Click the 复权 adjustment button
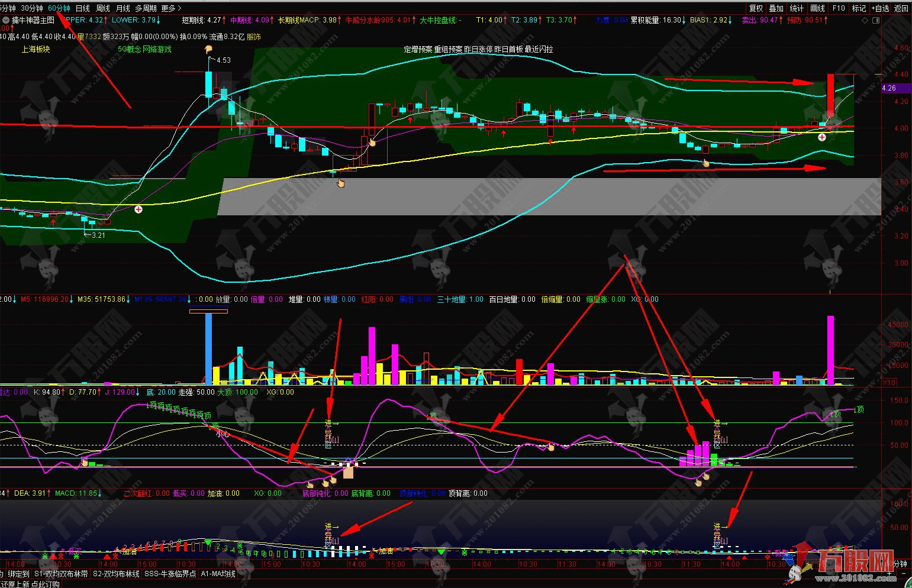Screen dimensions: 912x588 [x=756, y=8]
